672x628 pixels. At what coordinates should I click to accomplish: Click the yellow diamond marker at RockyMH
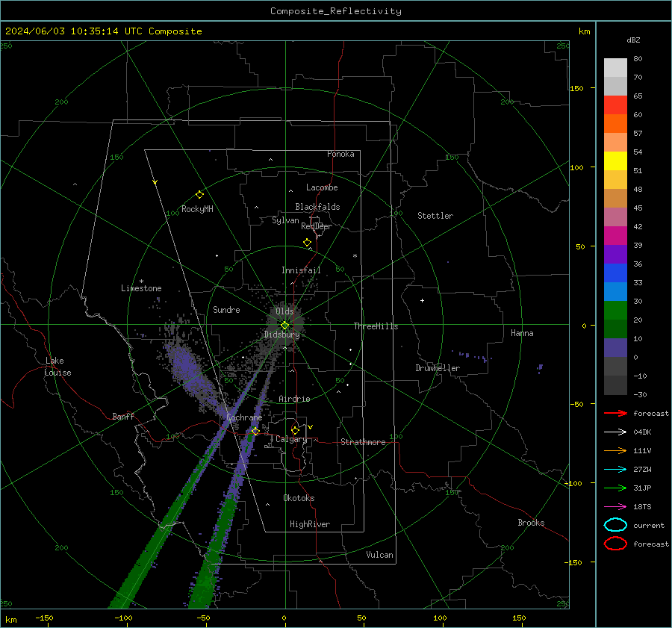click(199, 195)
